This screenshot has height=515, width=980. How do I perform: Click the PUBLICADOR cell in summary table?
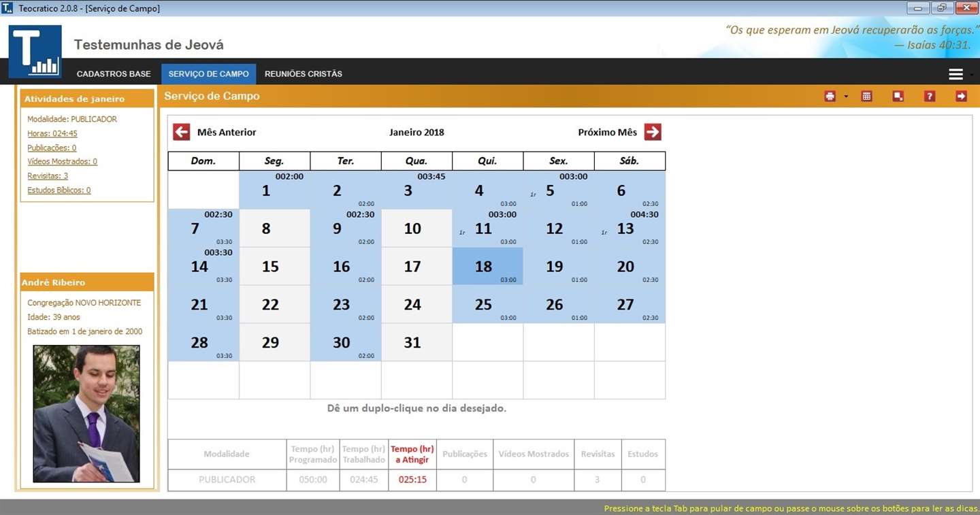227,480
